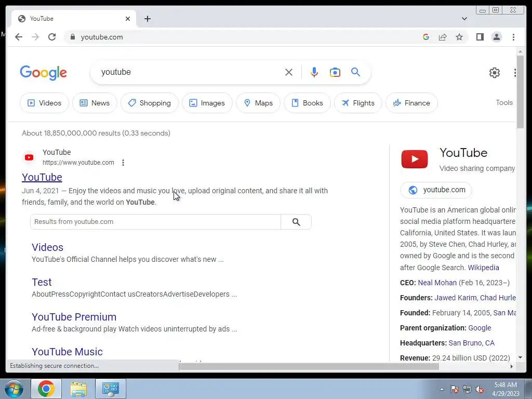Click the scroll down arrow

pyautogui.click(x=520, y=357)
